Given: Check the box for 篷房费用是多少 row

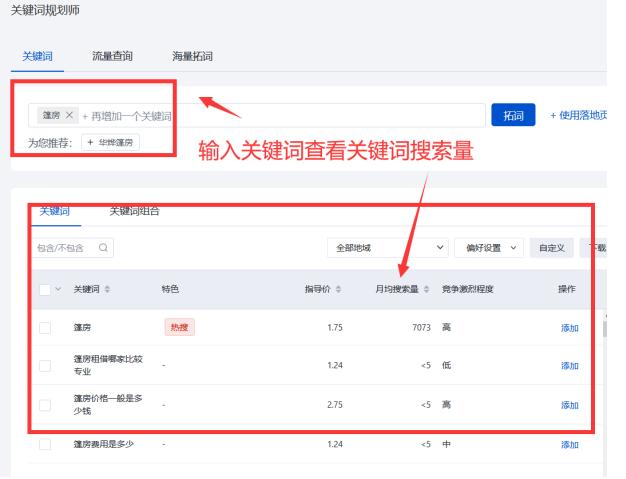Looking at the screenshot, I should click(x=45, y=444).
